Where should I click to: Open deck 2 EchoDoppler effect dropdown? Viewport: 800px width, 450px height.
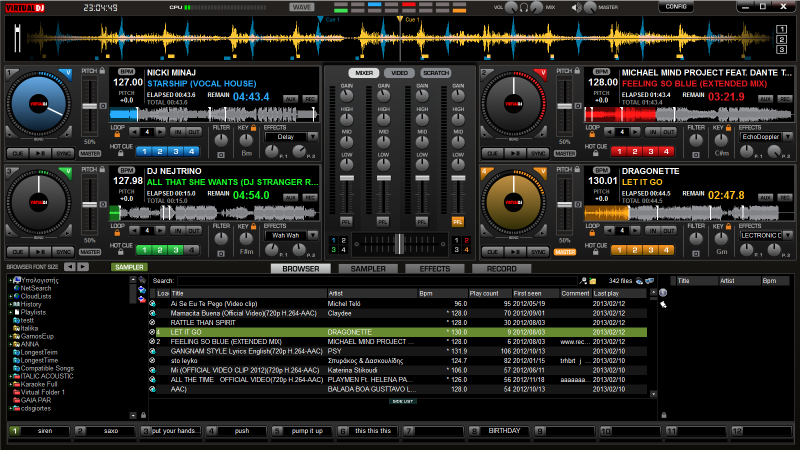(x=788, y=137)
